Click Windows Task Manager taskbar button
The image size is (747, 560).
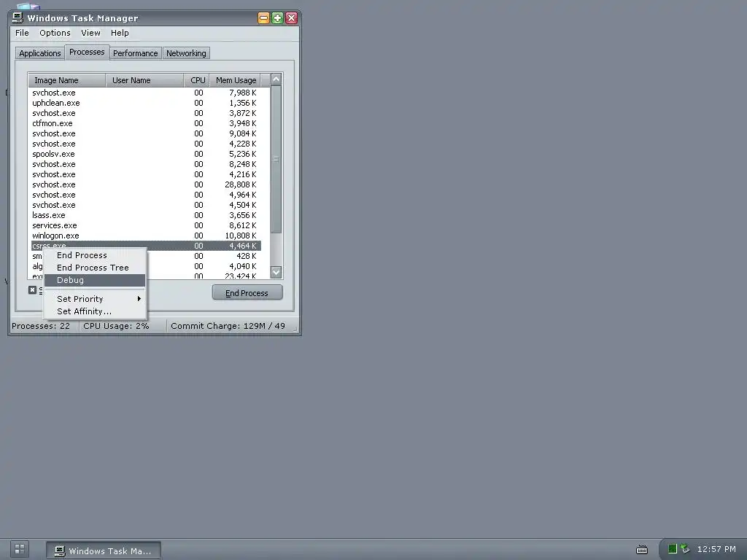tap(104, 551)
